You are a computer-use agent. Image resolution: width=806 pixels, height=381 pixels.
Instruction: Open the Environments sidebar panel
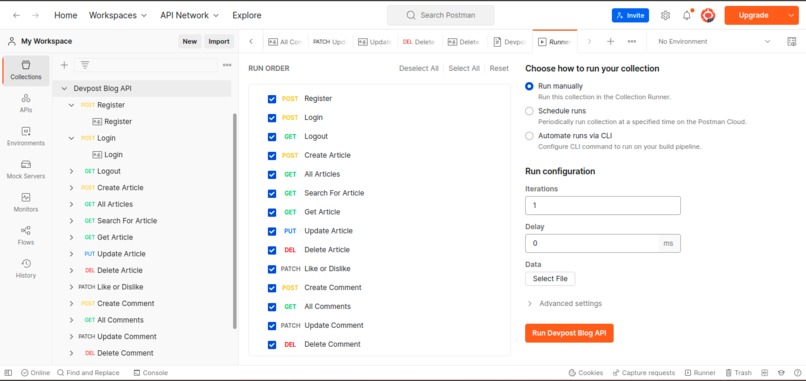[x=26, y=136]
